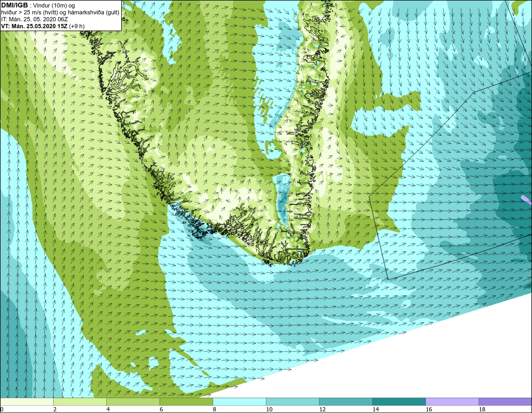
Task: Click the 0–2 m/s pale yellow legend swatch
Action: coord(27,402)
